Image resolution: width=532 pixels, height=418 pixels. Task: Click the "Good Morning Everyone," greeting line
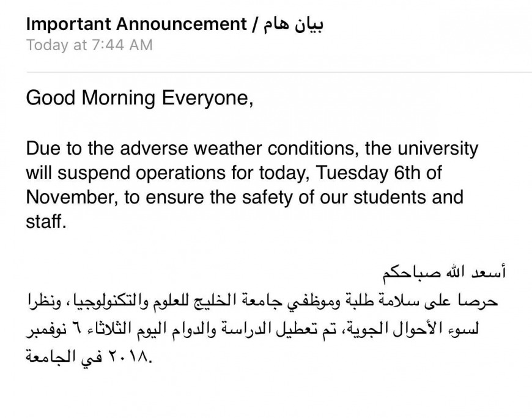(x=139, y=99)
